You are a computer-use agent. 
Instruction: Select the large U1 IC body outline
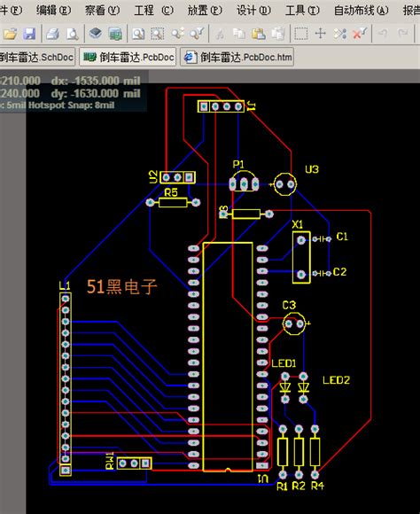(228, 357)
